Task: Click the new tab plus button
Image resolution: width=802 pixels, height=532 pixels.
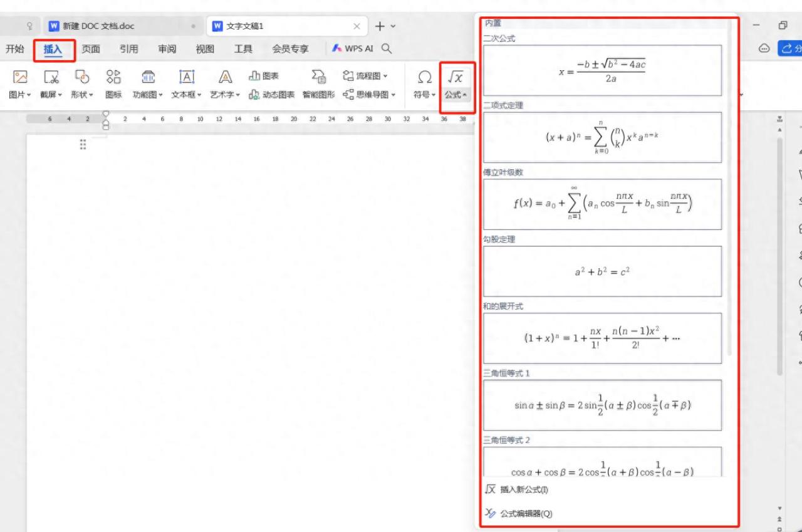Action: tap(380, 26)
